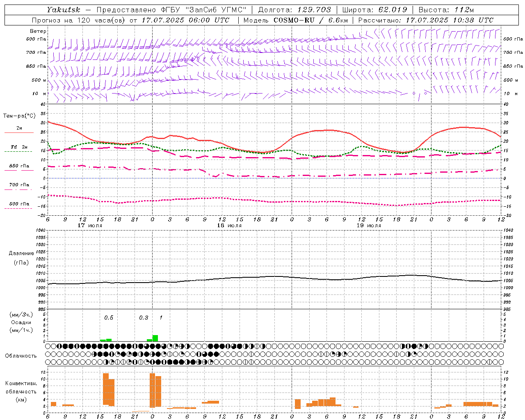Screen dimensions: 525x420
Task: Click the 17 июля date label
Action: point(90,226)
